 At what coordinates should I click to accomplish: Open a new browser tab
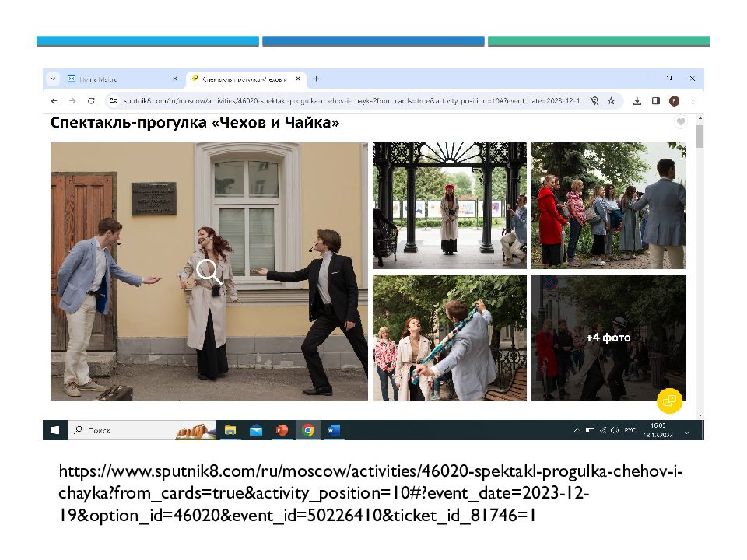pyautogui.click(x=317, y=79)
